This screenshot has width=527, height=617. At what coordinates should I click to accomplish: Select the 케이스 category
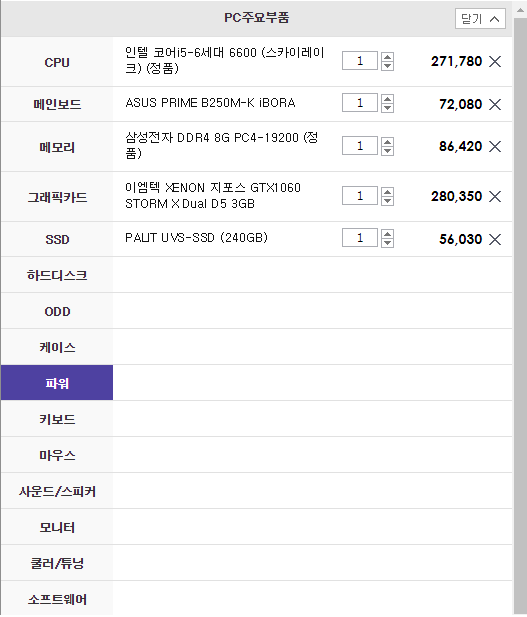(57, 347)
